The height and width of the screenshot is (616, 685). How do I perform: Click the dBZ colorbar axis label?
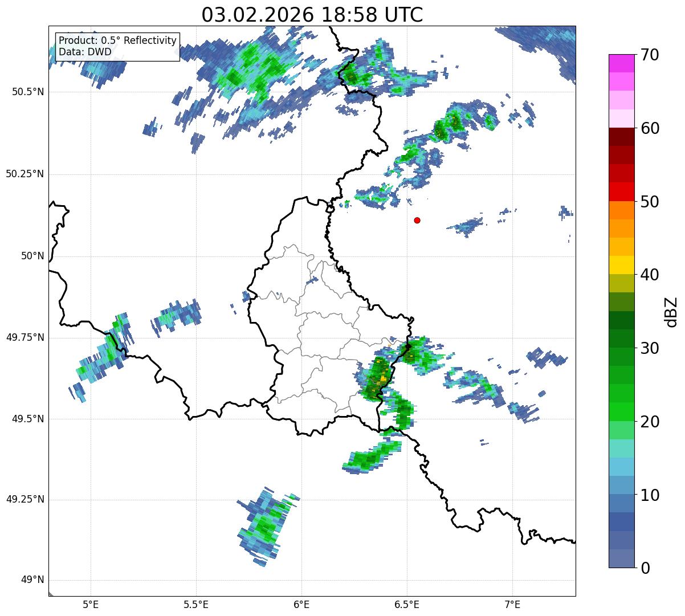coord(672,311)
